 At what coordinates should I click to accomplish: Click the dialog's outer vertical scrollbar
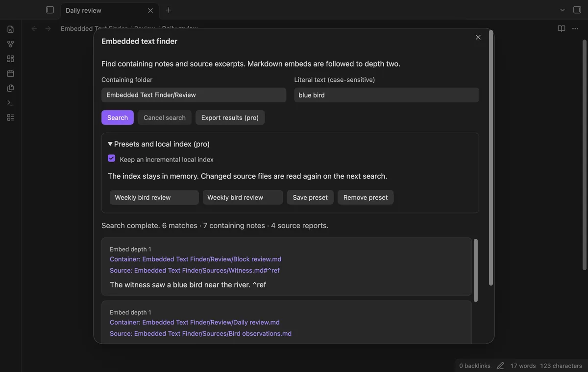coord(491,158)
